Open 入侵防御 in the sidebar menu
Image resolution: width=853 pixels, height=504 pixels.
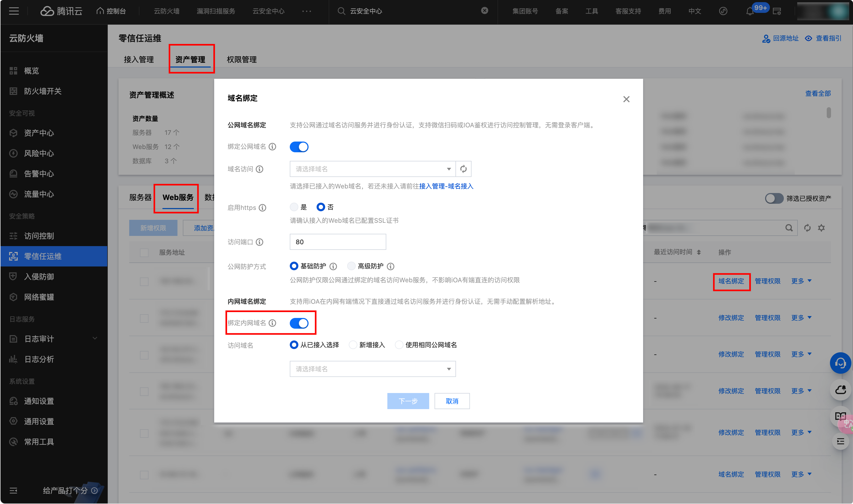[x=39, y=276]
